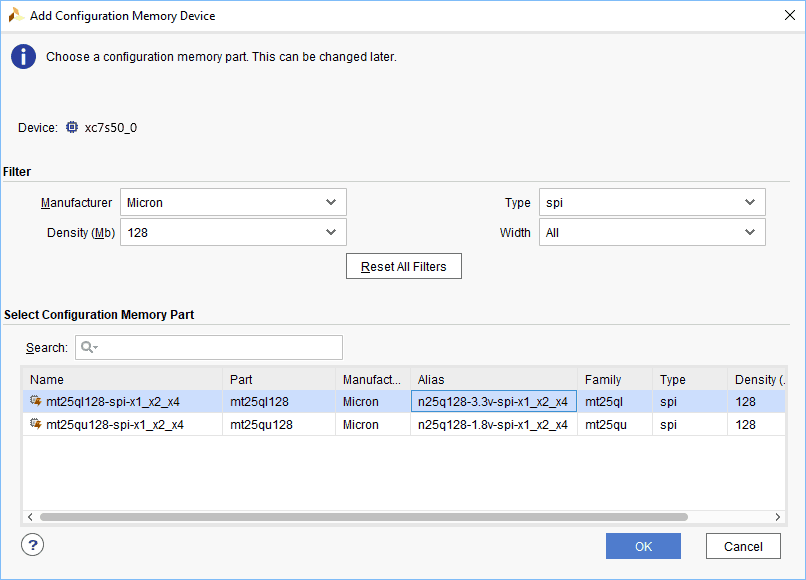
Task: Click the Vivado logo in title bar
Action: click(x=16, y=15)
